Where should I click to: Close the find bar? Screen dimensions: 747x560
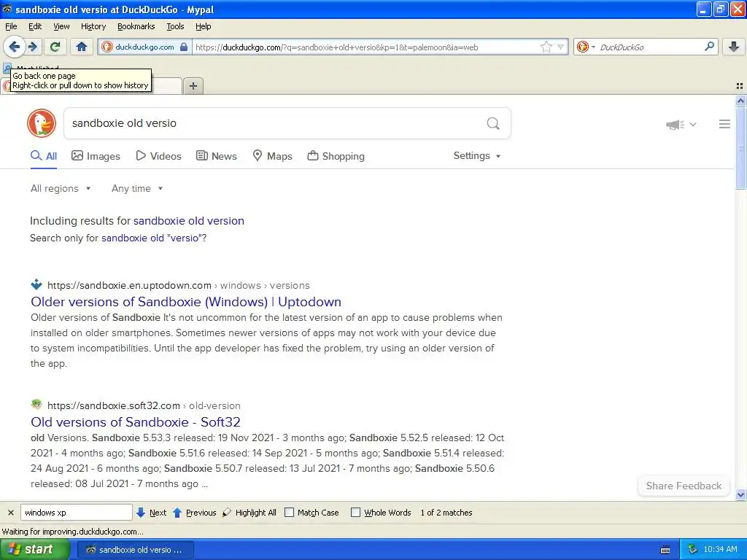[10, 513]
